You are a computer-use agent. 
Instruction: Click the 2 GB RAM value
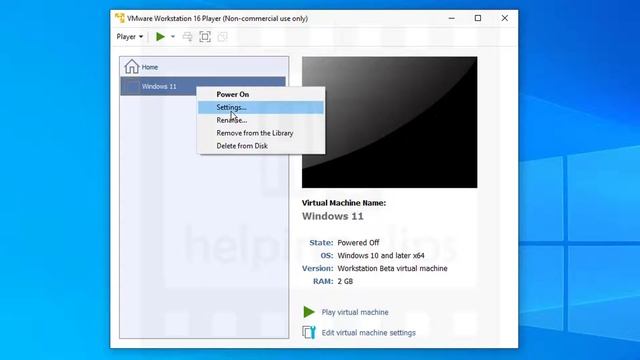(x=345, y=281)
